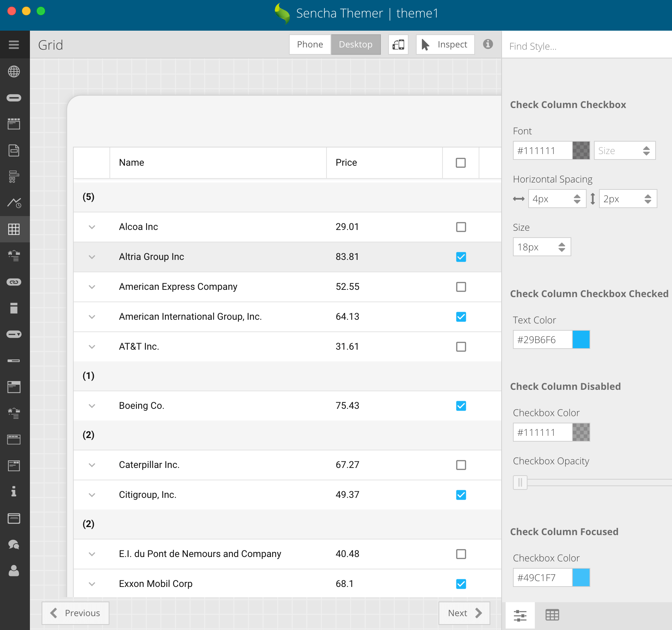Click the link chain icon in the sidebar
This screenshot has width=672, height=630.
point(14,282)
